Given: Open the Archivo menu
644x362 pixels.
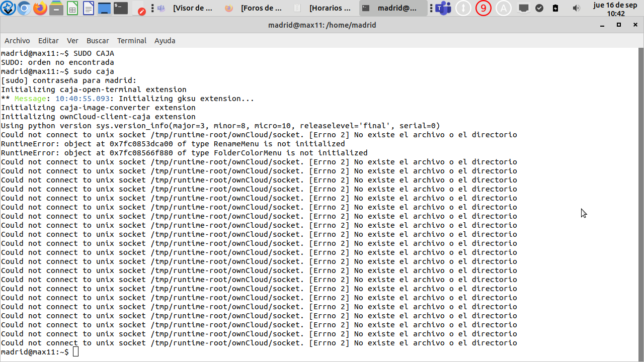Looking at the screenshot, I should (17, 41).
